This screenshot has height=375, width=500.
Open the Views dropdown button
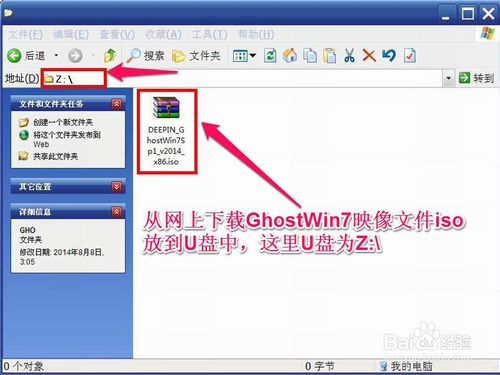[244, 56]
